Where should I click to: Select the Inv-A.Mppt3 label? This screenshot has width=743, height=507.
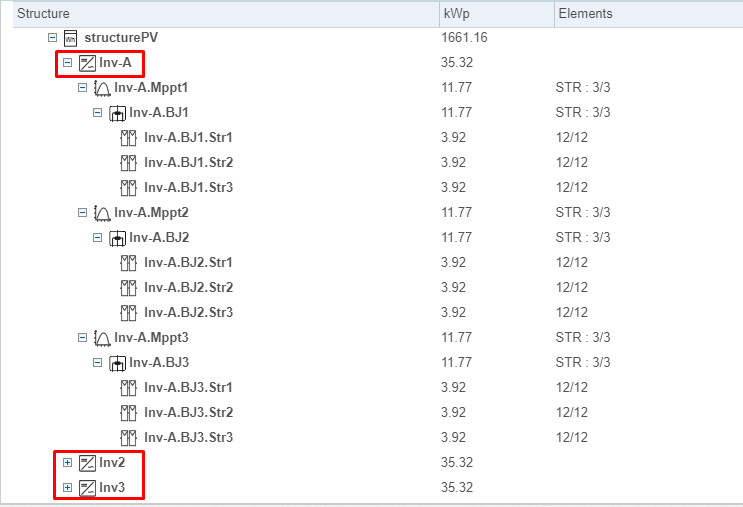(151, 338)
